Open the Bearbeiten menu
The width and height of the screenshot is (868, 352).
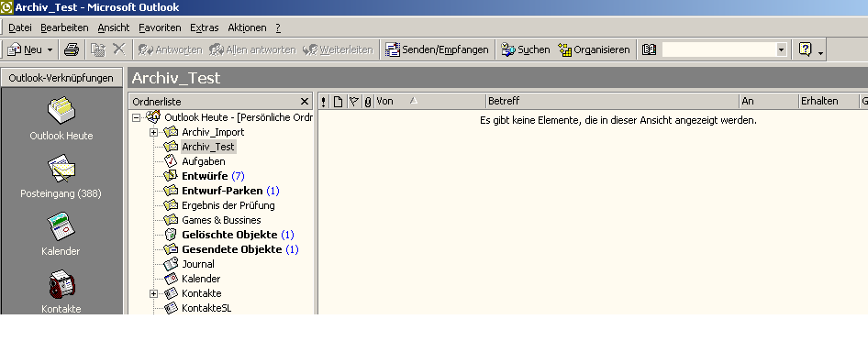64,27
